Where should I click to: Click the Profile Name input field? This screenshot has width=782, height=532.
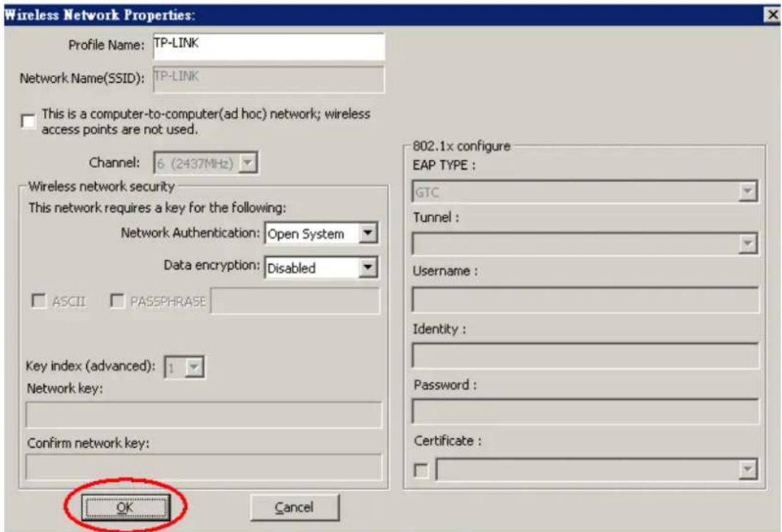[x=269, y=46]
